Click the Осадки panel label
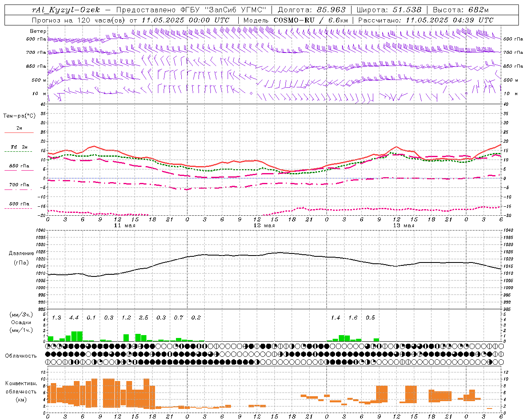 point(21,322)
